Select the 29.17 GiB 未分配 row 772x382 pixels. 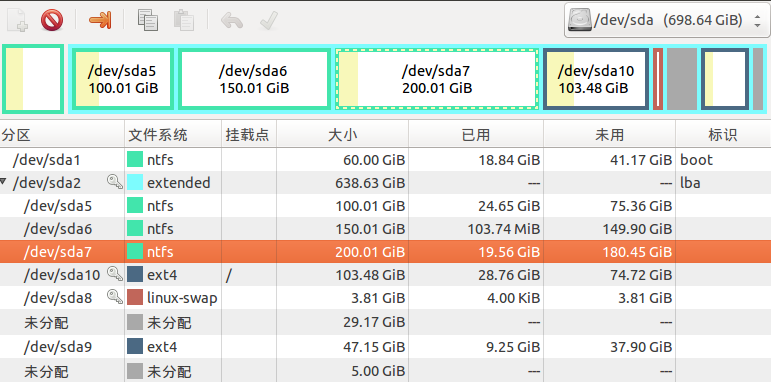(386, 322)
